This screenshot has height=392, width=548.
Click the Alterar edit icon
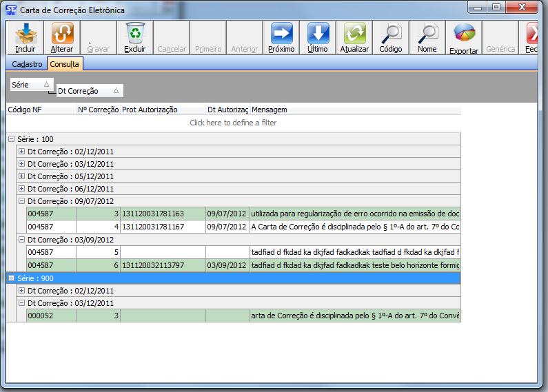pos(62,34)
